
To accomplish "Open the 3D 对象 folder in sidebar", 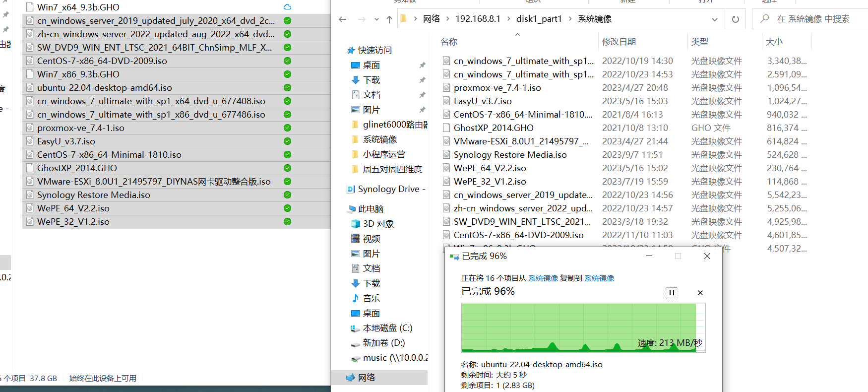I will [378, 224].
